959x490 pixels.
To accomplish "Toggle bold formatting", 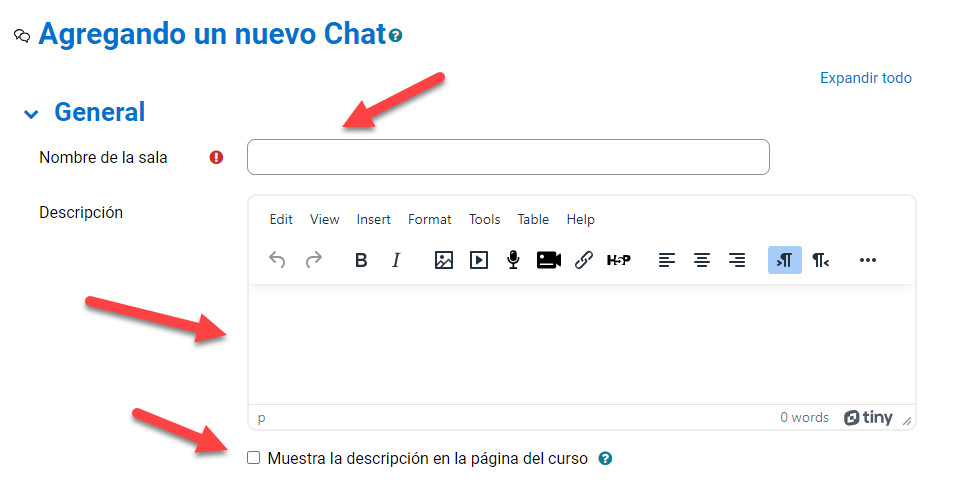I will pos(361,260).
